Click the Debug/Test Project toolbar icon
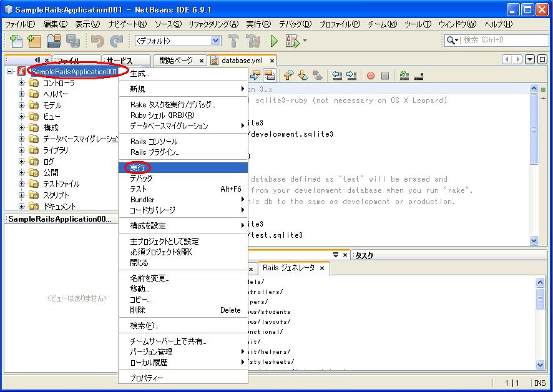The image size is (553, 392). click(x=292, y=41)
